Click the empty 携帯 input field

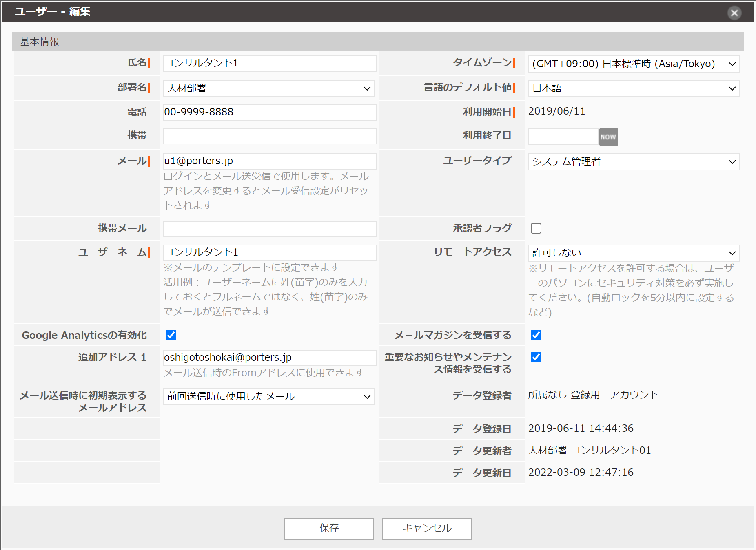pos(268,136)
